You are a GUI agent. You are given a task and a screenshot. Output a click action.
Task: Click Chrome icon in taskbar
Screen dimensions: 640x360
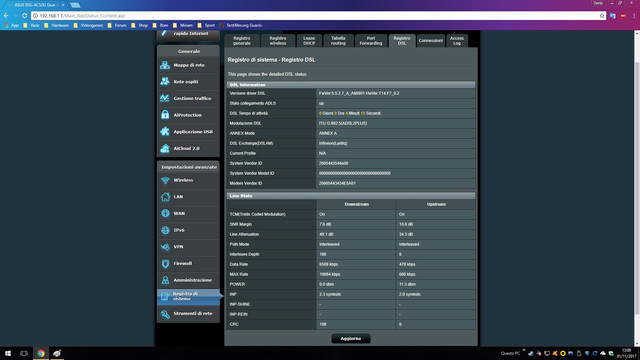pyautogui.click(x=40, y=353)
